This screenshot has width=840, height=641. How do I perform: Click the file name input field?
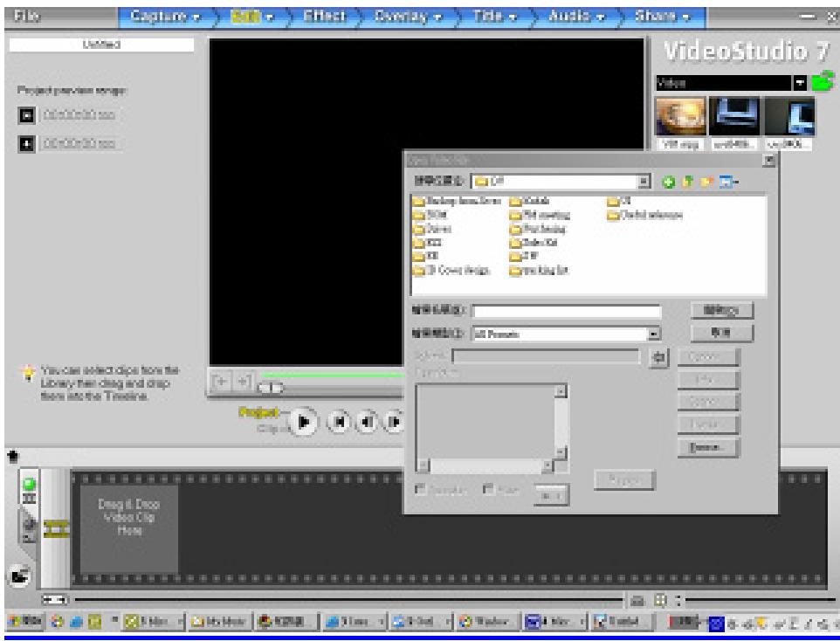pos(566,312)
